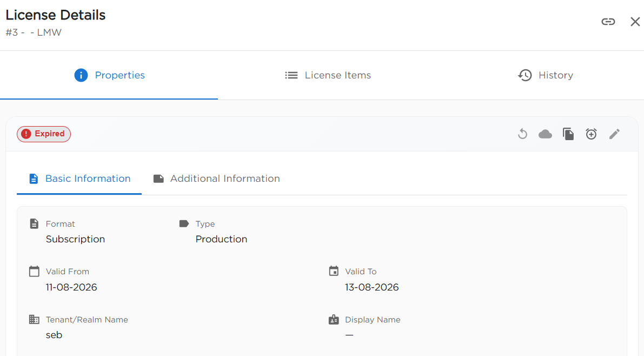644x356 pixels.
Task: Click the Valid To date 13-08-2026
Action: point(371,287)
